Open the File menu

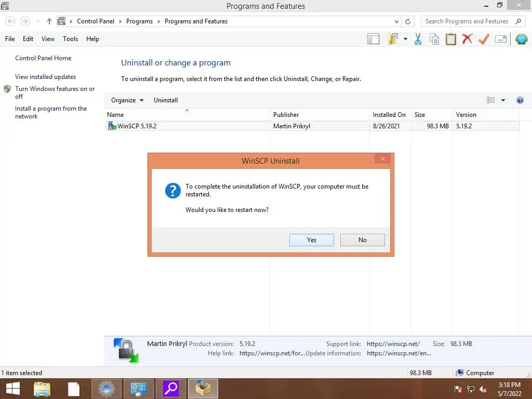coord(10,39)
